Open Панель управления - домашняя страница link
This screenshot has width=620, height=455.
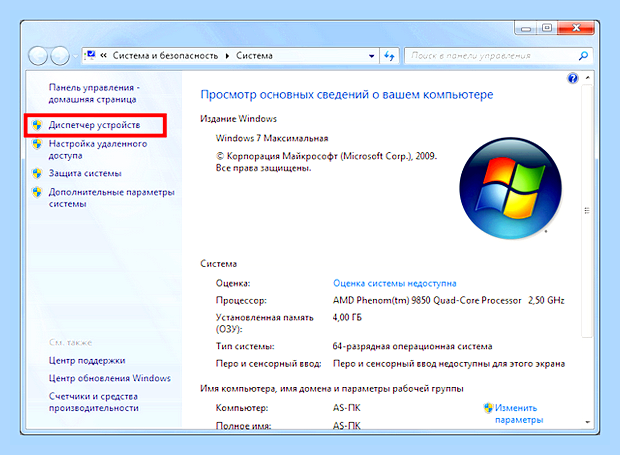tap(94, 93)
